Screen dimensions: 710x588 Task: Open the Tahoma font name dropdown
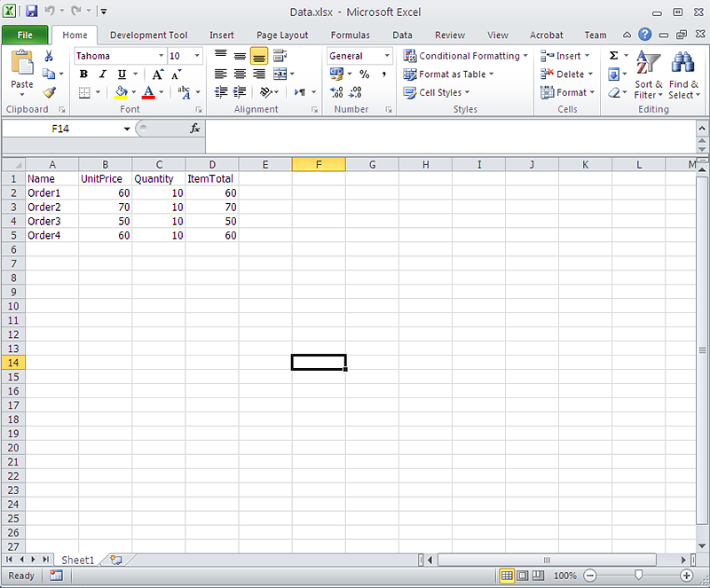[161, 56]
